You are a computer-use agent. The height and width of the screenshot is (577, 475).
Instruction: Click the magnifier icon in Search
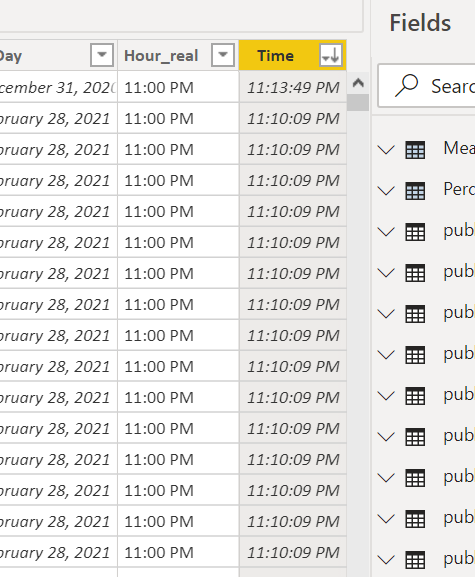coord(407,86)
